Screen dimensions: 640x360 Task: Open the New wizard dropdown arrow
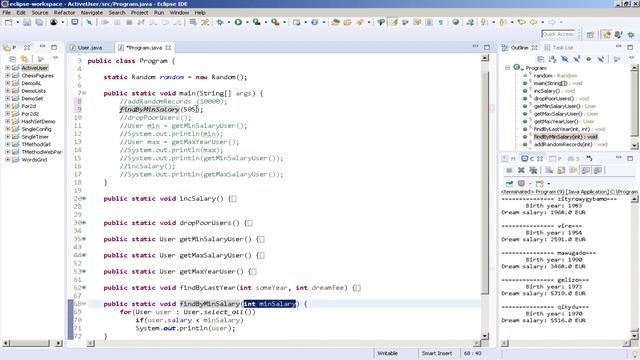tap(18, 22)
